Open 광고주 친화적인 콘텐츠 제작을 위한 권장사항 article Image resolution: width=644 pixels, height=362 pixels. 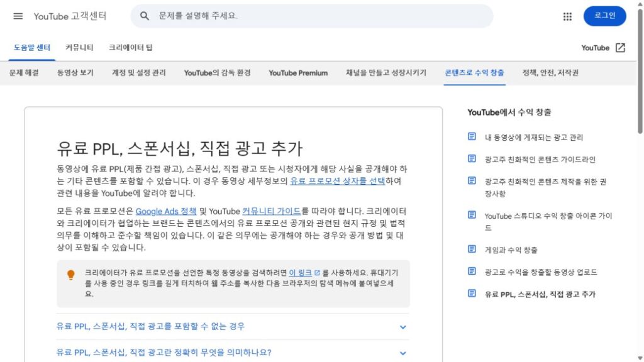[x=545, y=187]
